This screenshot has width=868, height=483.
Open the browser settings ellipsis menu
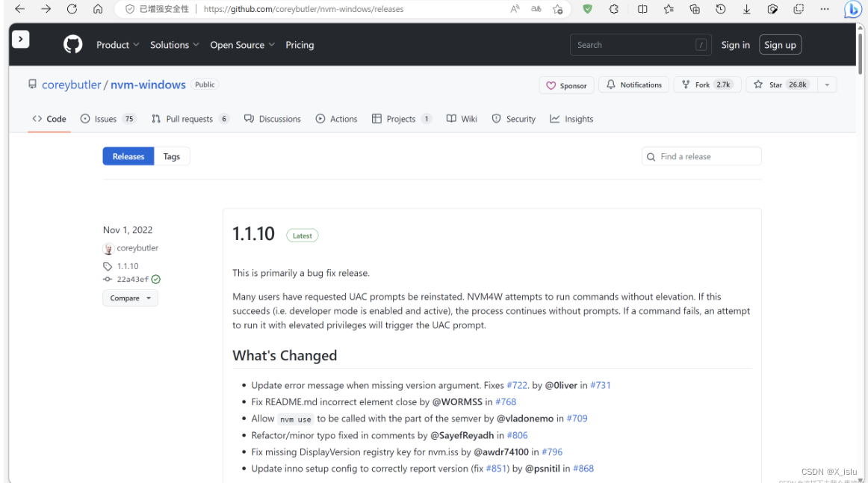[x=824, y=9]
